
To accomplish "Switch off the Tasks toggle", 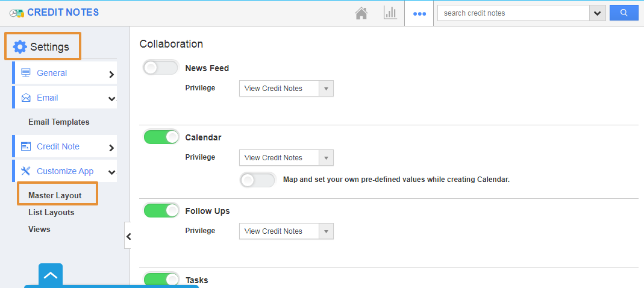I will pyautogui.click(x=161, y=279).
